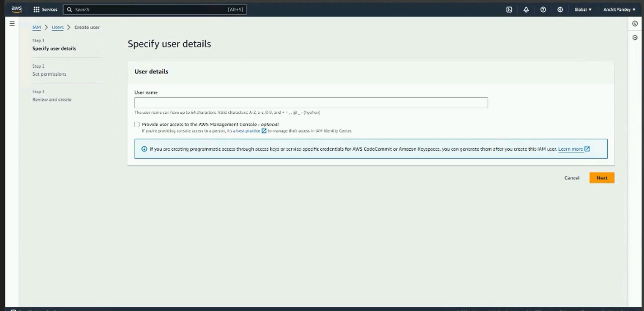Select Set permissions step
Screen dimensions: 644x311
pyautogui.click(x=49, y=74)
